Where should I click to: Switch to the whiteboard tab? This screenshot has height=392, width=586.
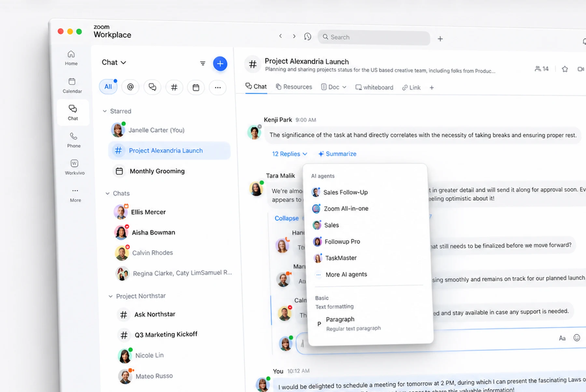(x=374, y=87)
